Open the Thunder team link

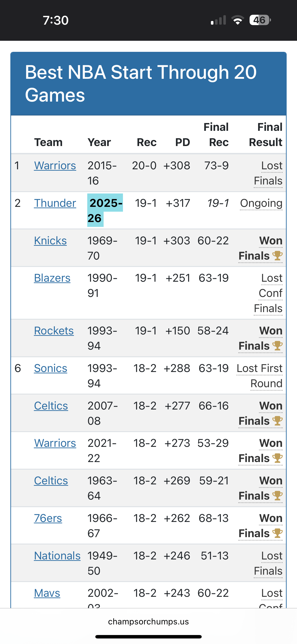point(55,203)
